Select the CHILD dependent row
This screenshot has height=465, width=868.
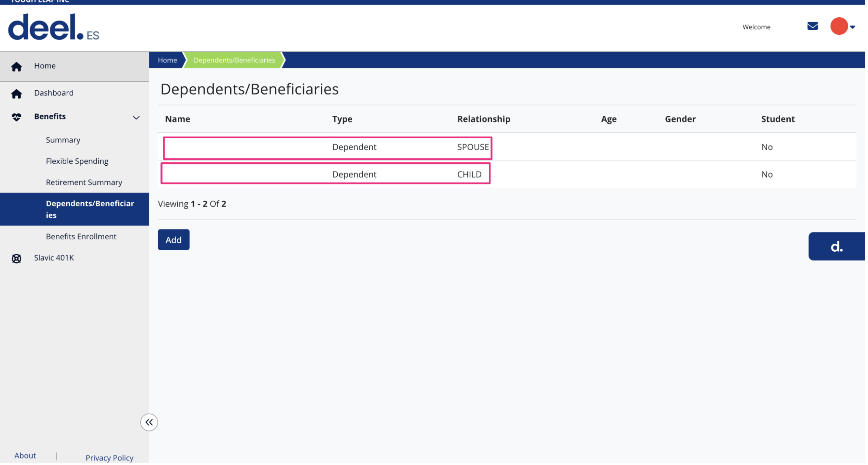click(x=326, y=174)
